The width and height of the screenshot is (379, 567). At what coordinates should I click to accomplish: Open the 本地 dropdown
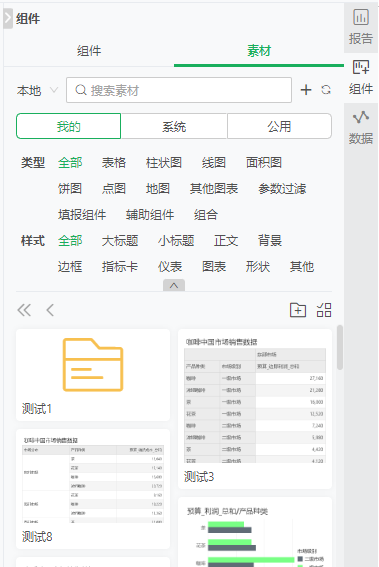click(x=37, y=90)
